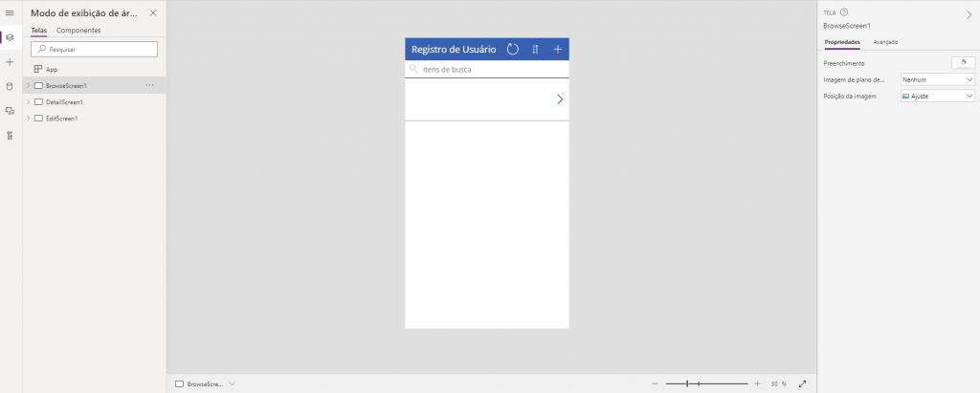Viewport: 980px width, 393px height.
Task: Click the refresh icon in the app header
Action: [513, 49]
